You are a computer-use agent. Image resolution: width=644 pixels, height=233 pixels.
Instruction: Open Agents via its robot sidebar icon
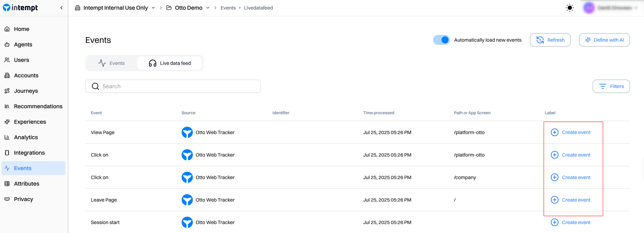click(7, 45)
